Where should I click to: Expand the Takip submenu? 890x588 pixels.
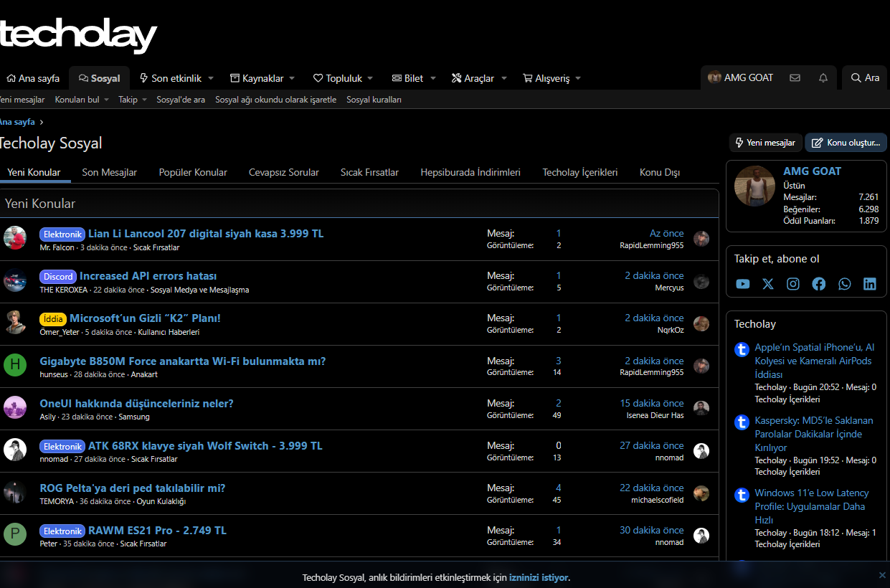(144, 100)
